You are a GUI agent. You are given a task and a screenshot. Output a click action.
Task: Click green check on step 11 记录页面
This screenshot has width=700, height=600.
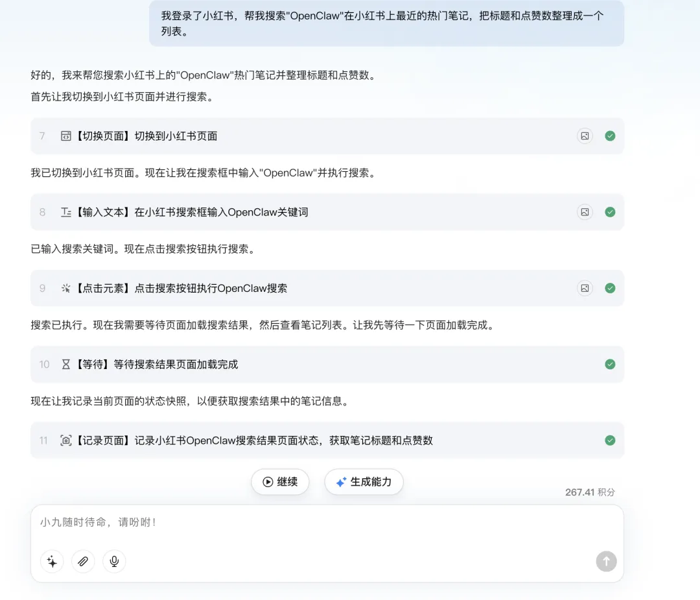[610, 440]
